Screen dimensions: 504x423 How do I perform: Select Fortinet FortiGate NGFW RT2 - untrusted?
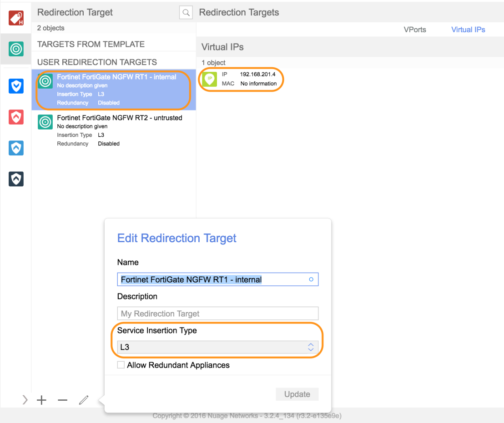[x=114, y=130]
